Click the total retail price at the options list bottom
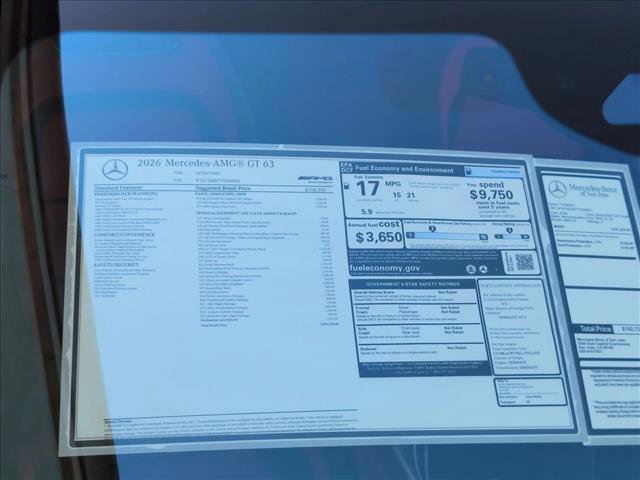The image size is (640, 480). tap(329, 324)
